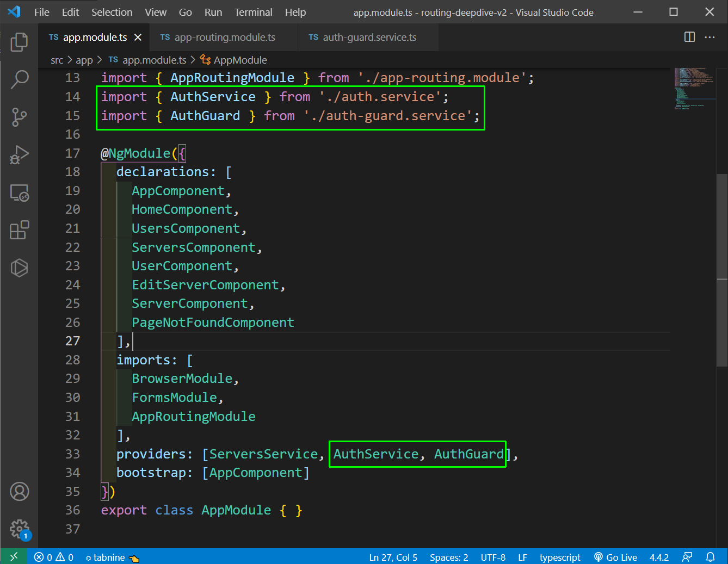Screen dimensions: 728x564
Task: Click the remote window indicator in status bar
Action: point(14,557)
